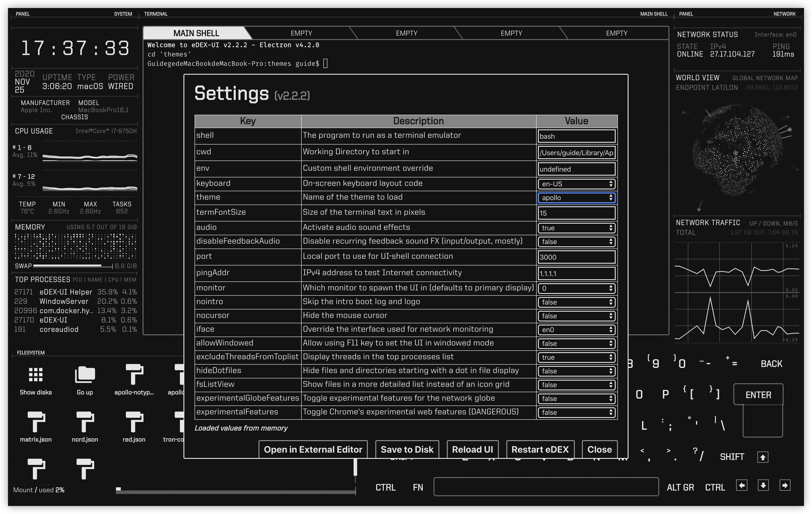Open the red.json theme file icon

(x=134, y=422)
